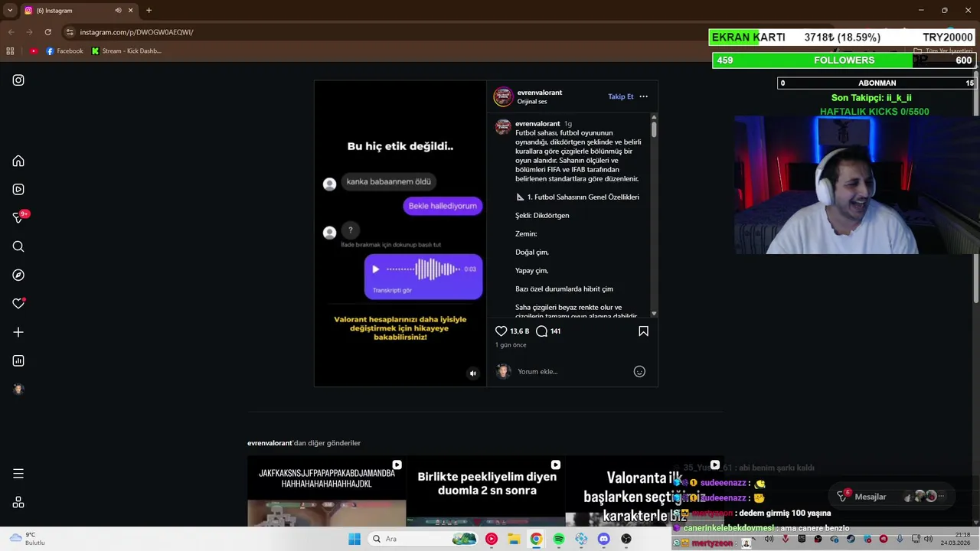View site information icon in address bar
The width and height of the screenshot is (980, 551).
[70, 32]
